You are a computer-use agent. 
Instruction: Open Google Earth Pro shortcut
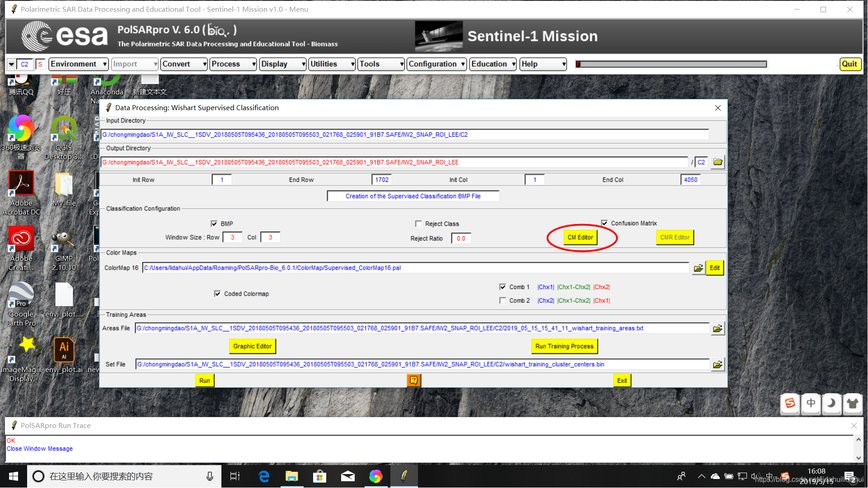(21, 304)
